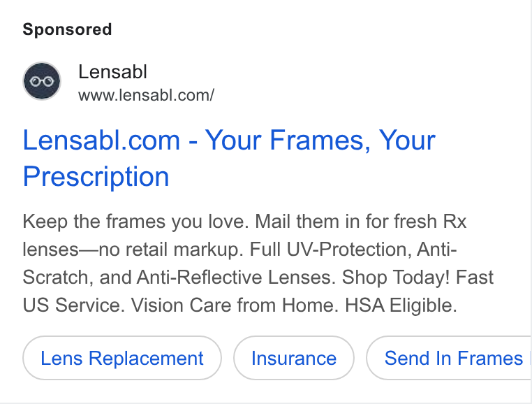Click the Sponsored label
532x404 pixels.
pyautogui.click(x=67, y=29)
